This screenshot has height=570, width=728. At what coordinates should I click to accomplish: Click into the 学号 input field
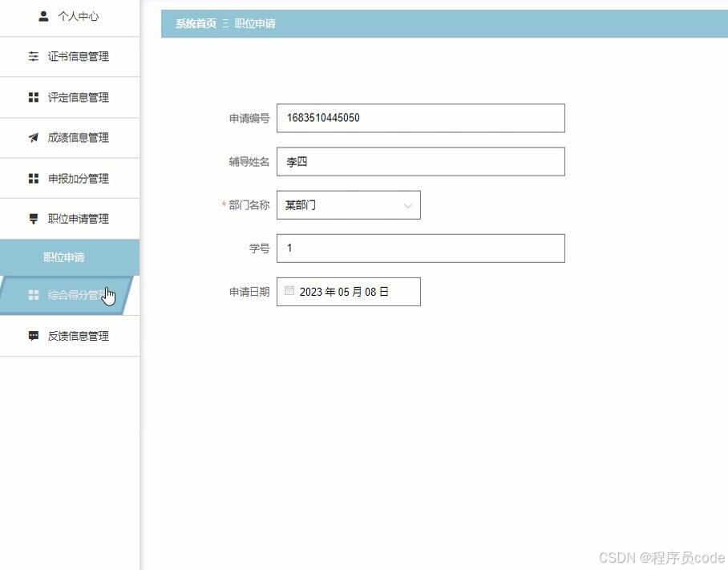point(421,249)
